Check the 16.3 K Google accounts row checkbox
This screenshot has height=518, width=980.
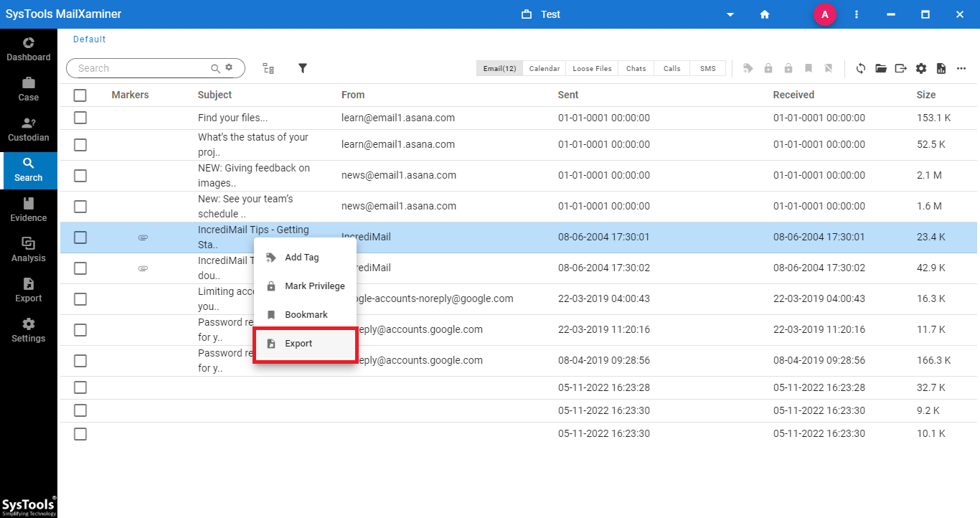pos(80,299)
